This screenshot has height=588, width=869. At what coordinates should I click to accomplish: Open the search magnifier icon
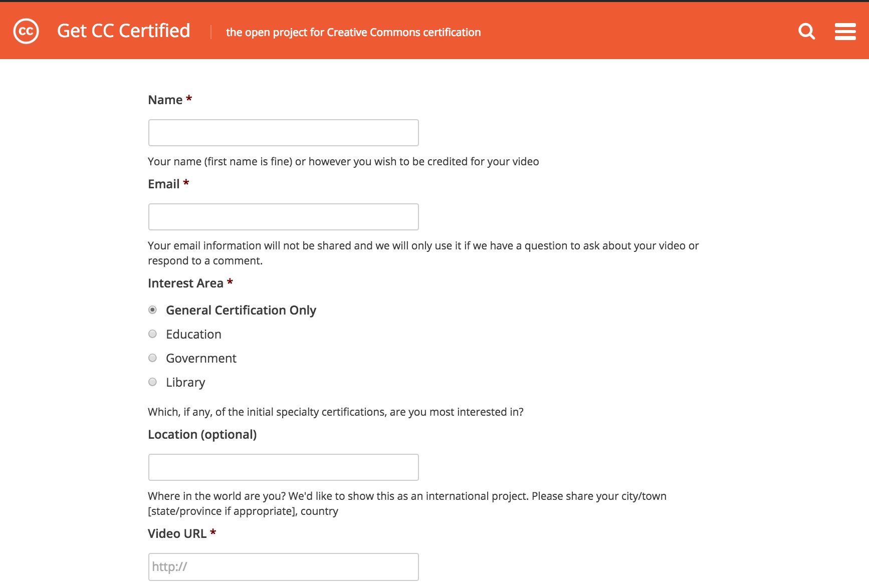(x=806, y=32)
